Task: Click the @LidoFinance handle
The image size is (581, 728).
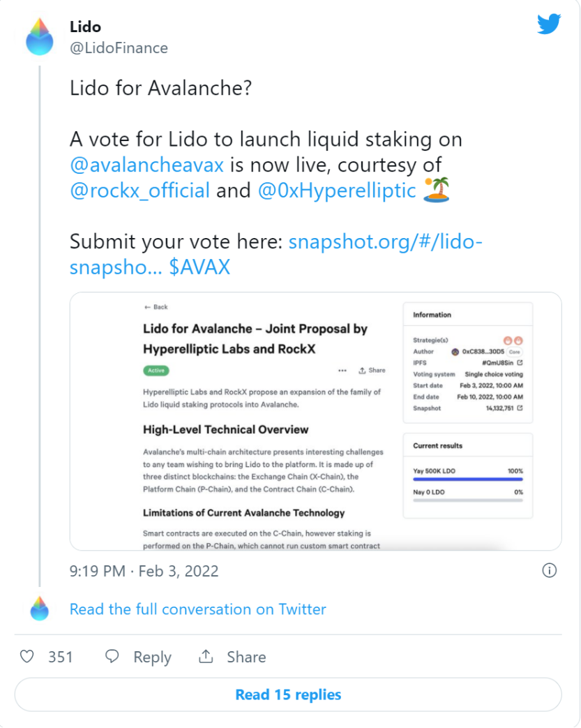Action: click(119, 48)
